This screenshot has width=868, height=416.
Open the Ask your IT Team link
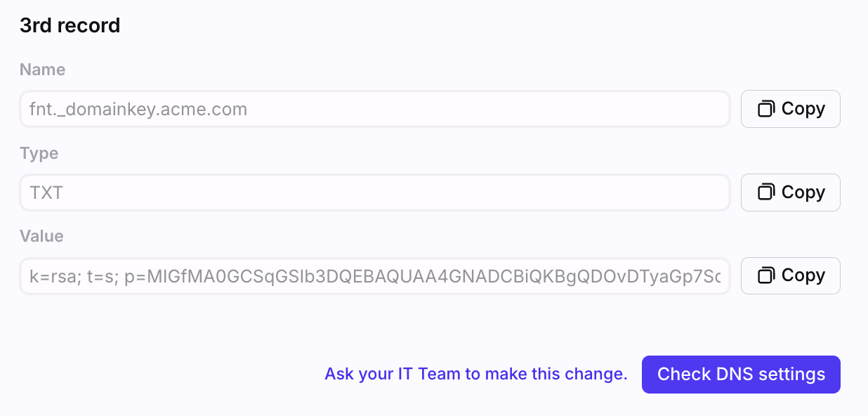[x=476, y=375]
